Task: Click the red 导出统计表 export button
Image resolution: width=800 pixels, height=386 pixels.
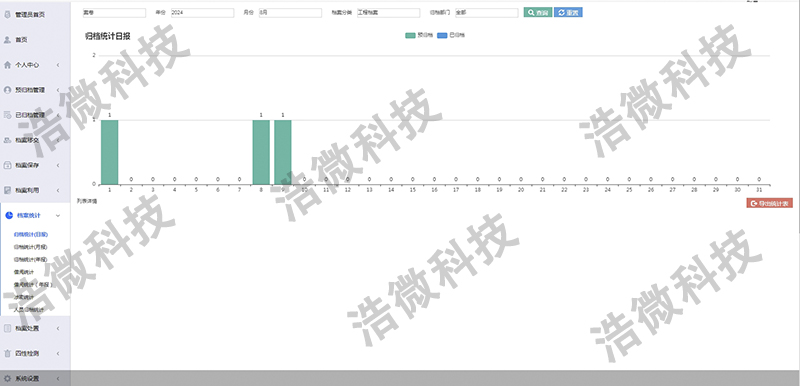Action: point(769,203)
